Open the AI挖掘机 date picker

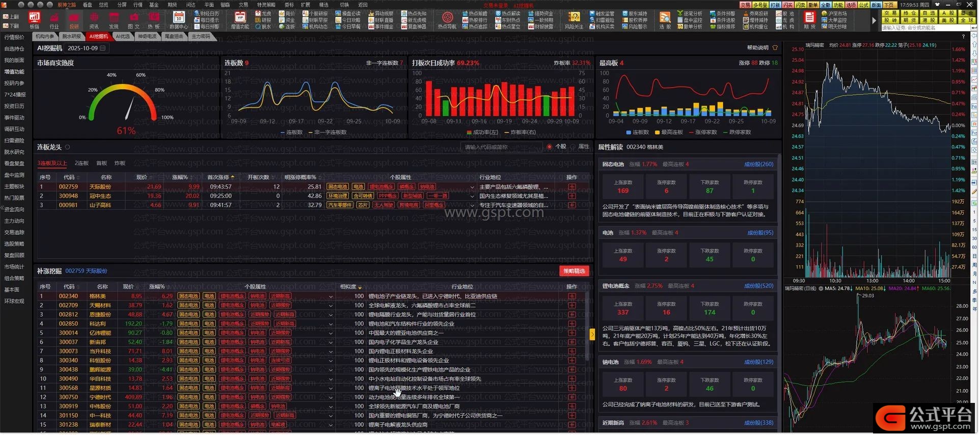coord(102,48)
